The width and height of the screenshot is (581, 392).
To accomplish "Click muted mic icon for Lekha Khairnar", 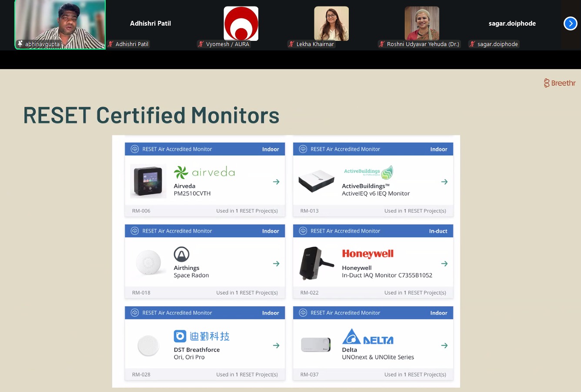I will pos(292,44).
